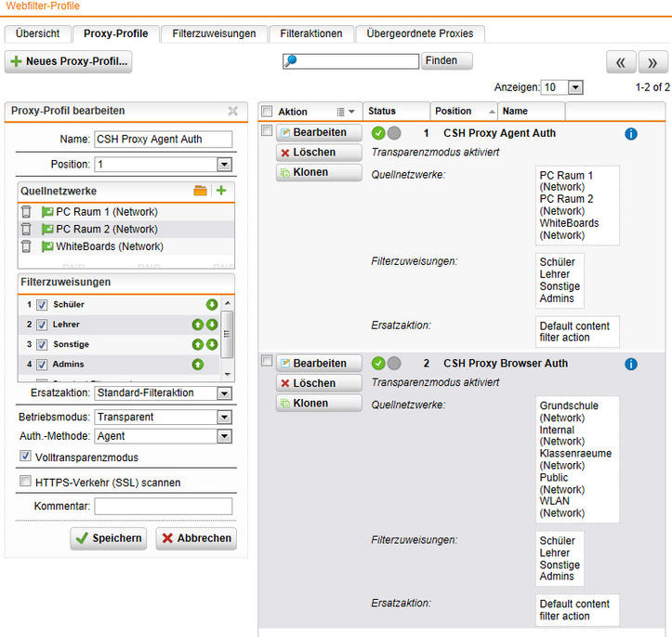The width and height of the screenshot is (672, 637).
Task: Add a source network with the green plus
Action: click(221, 191)
